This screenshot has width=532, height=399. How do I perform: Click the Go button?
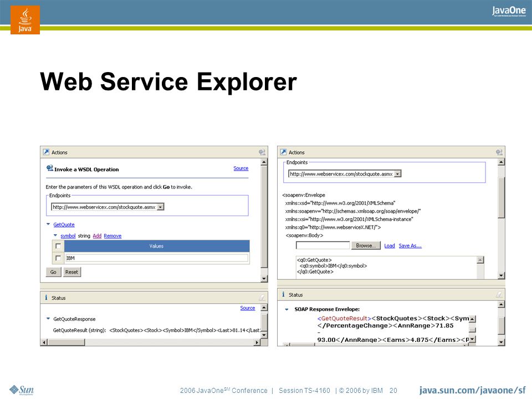(x=53, y=272)
